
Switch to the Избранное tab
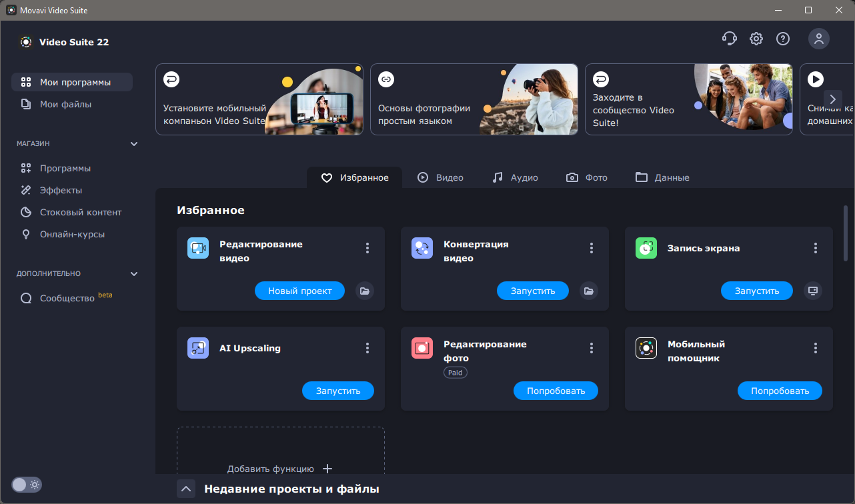click(x=354, y=177)
